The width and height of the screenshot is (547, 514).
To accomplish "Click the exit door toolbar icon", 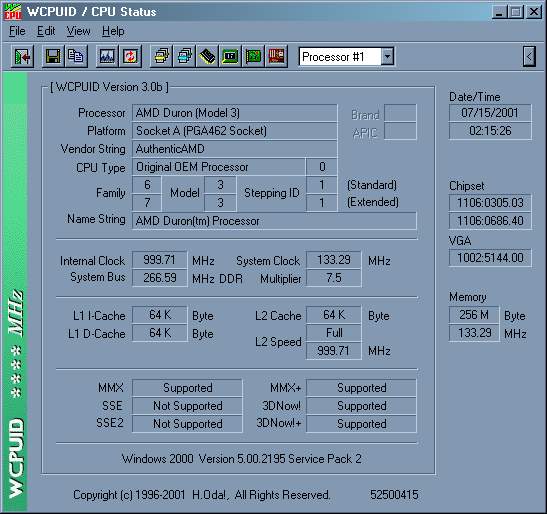I will click(22, 56).
